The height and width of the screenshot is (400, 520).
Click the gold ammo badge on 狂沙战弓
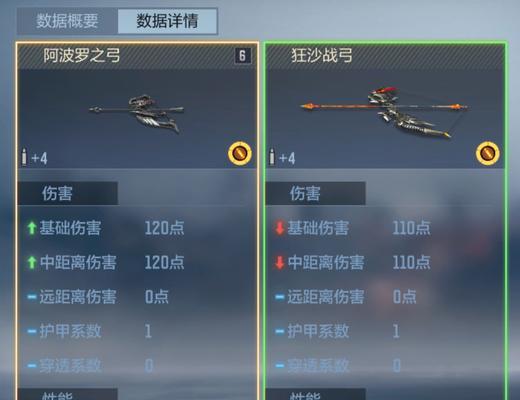487,153
